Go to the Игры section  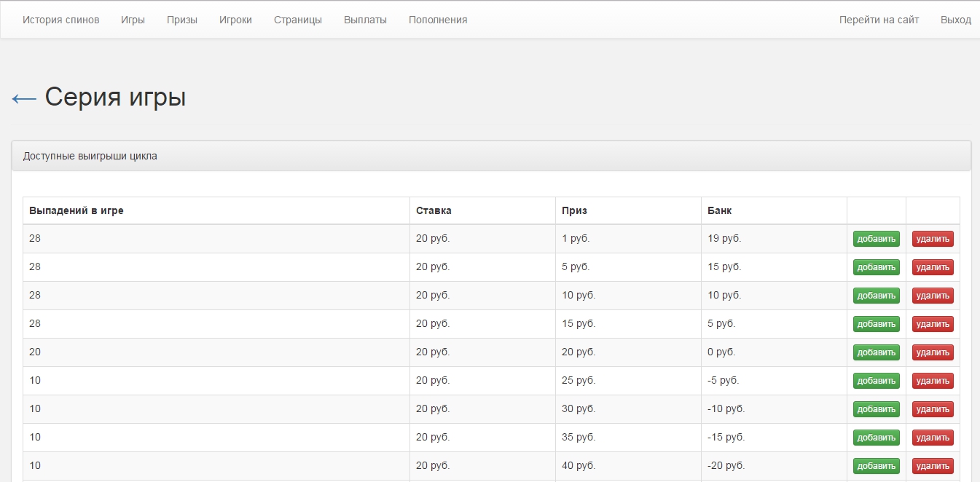(x=133, y=20)
